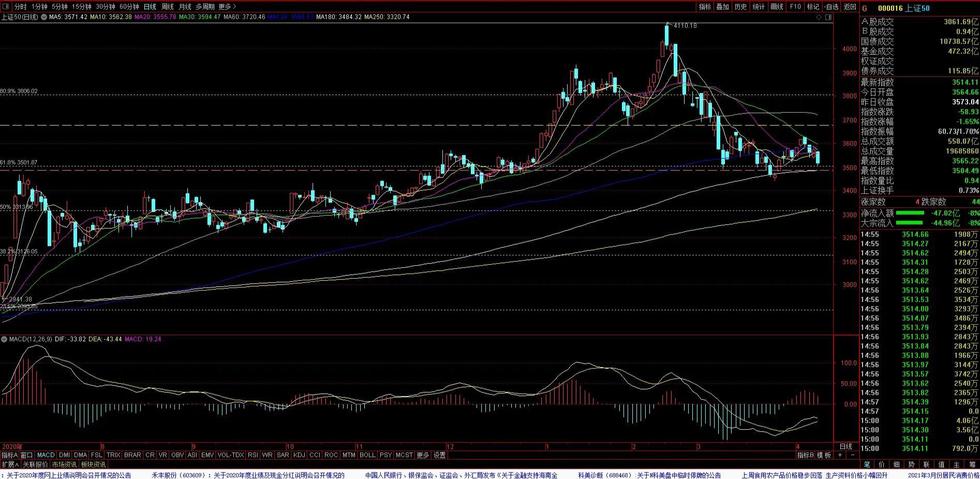Switch to the 周线 weekly period tab

pyautogui.click(x=168, y=7)
